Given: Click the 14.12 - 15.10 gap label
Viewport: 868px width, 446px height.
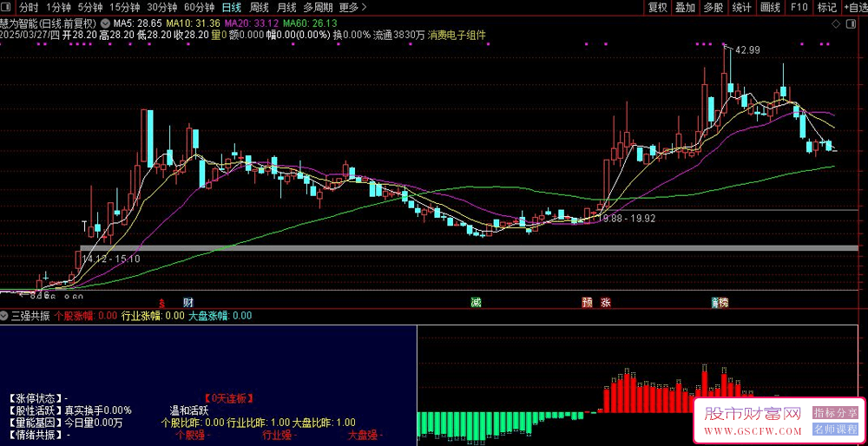Looking at the screenshot, I should [111, 259].
